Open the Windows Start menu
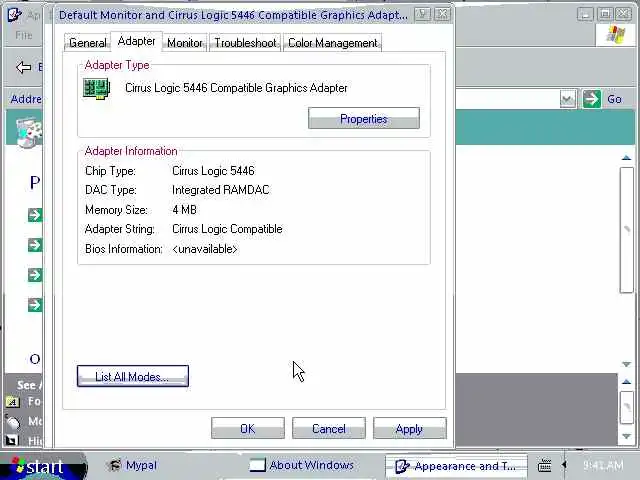Viewport: 640px width, 480px height. point(43,466)
